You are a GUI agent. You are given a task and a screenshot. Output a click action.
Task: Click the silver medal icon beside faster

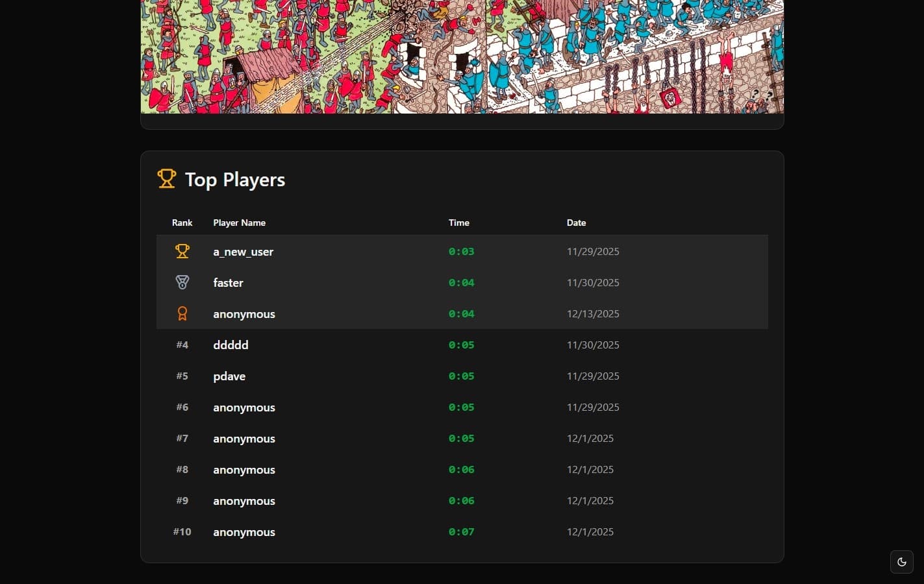(x=182, y=282)
